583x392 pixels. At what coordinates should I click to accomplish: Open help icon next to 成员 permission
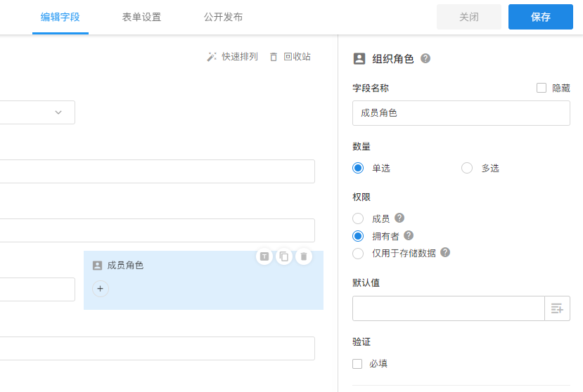pos(399,218)
